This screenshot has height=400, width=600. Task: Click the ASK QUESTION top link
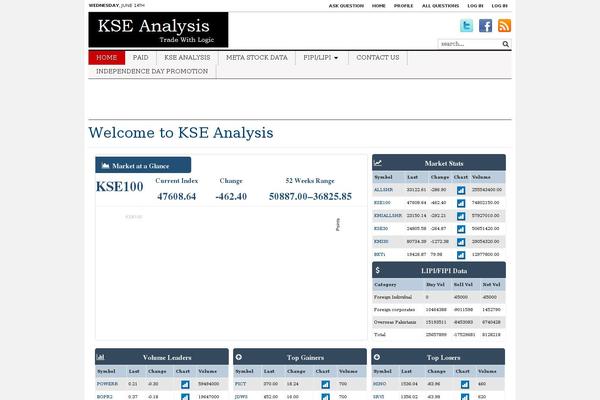(346, 6)
